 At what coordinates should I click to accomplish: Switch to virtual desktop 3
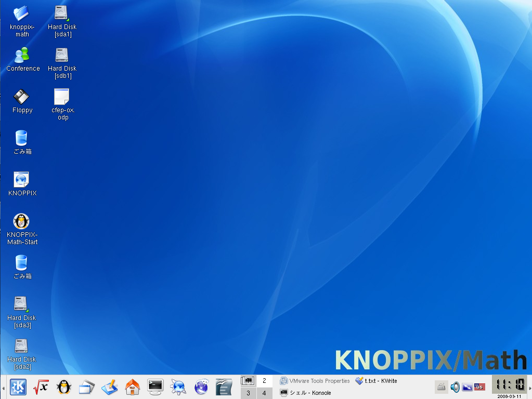point(248,393)
